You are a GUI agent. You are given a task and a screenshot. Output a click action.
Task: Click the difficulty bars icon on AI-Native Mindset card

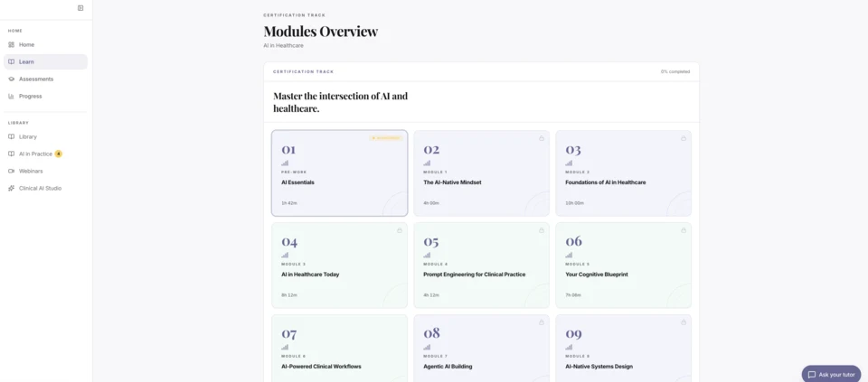pos(427,163)
